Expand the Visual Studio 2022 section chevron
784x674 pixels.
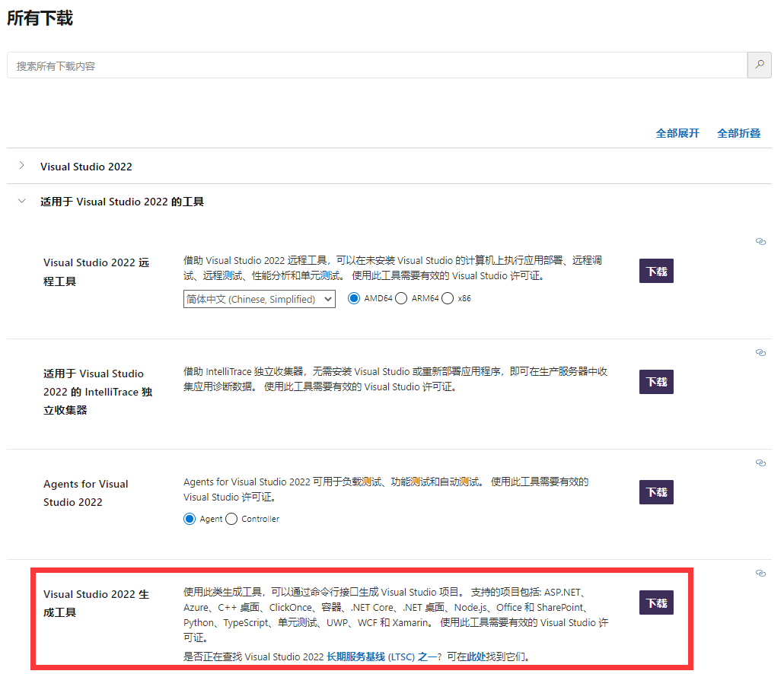[x=21, y=165]
